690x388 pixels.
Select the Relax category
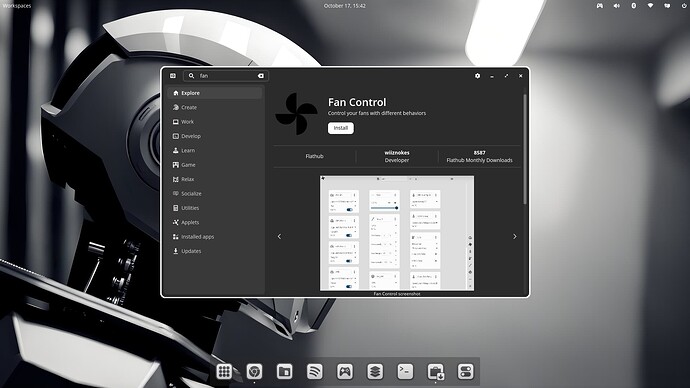tap(215, 179)
